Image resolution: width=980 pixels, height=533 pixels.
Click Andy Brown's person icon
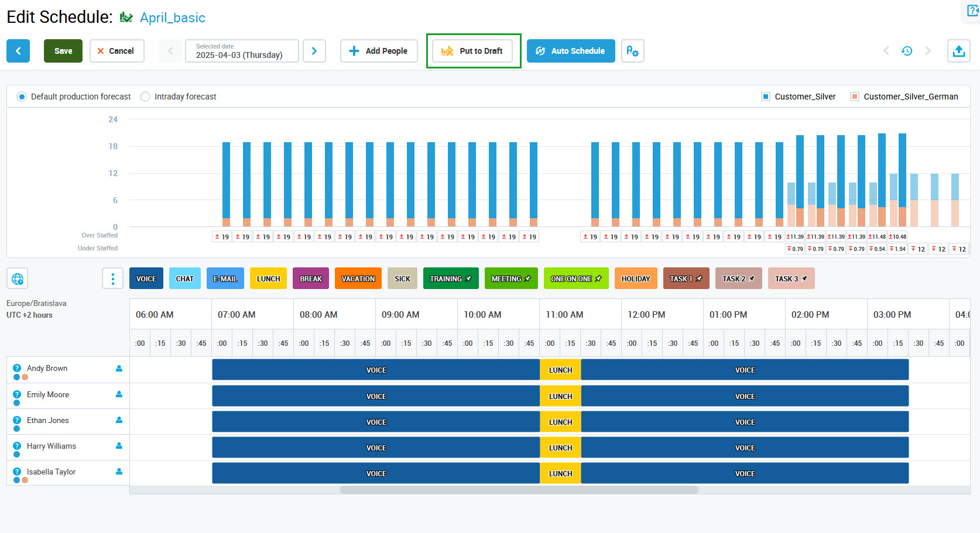coord(119,369)
